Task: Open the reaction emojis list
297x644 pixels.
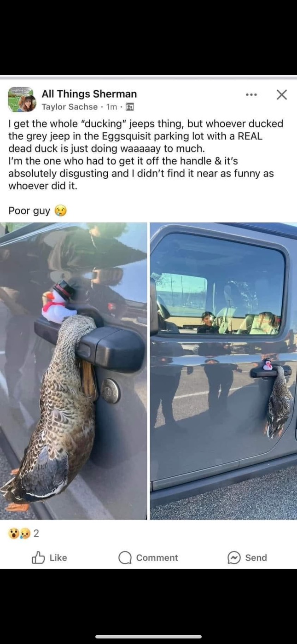Action: click(x=19, y=533)
